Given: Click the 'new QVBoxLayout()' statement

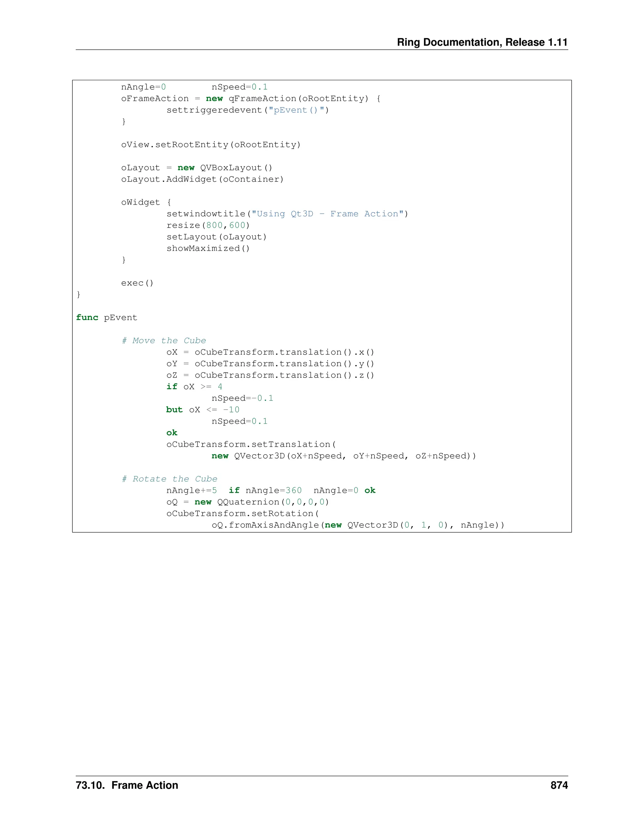Looking at the screenshot, I should 225,168.
